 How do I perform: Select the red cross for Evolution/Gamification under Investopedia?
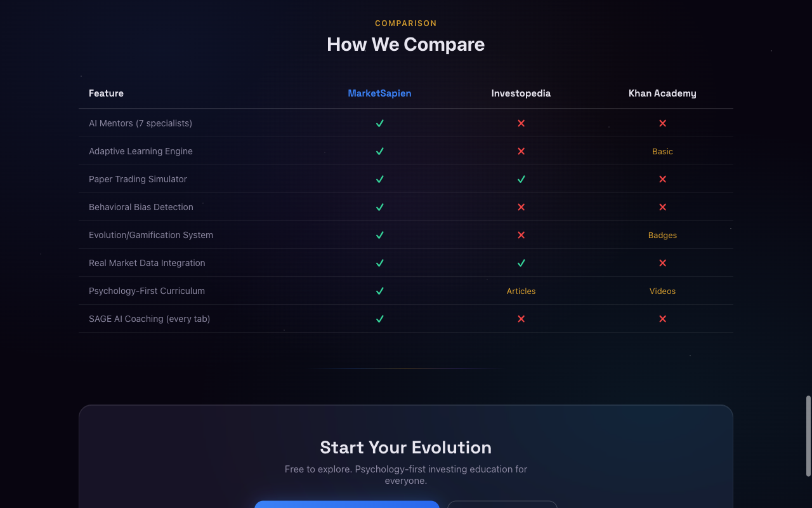coord(521,235)
